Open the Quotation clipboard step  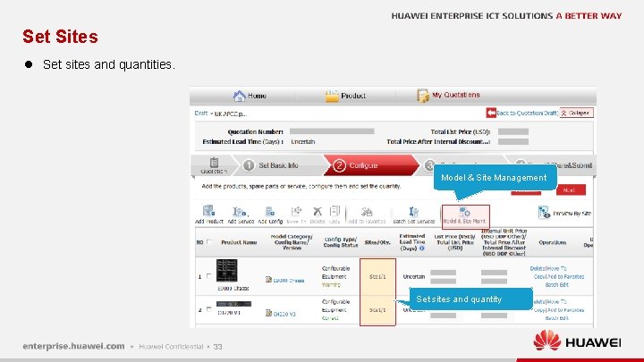pos(214,165)
